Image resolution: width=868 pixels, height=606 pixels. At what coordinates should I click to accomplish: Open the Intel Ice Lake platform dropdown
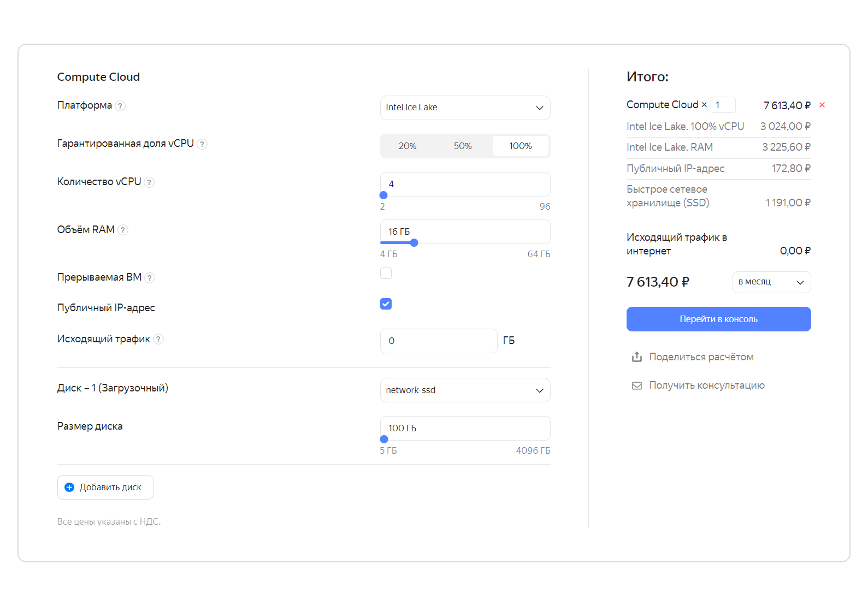[x=465, y=108]
